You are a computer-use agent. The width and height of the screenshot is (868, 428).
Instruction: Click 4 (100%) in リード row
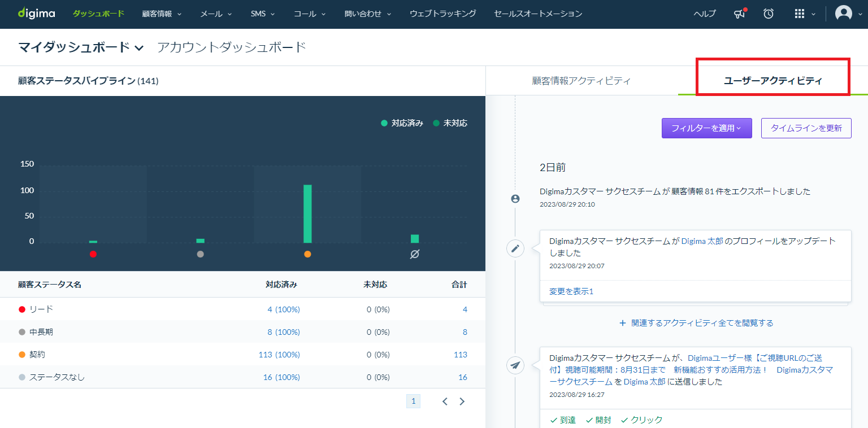tap(284, 309)
